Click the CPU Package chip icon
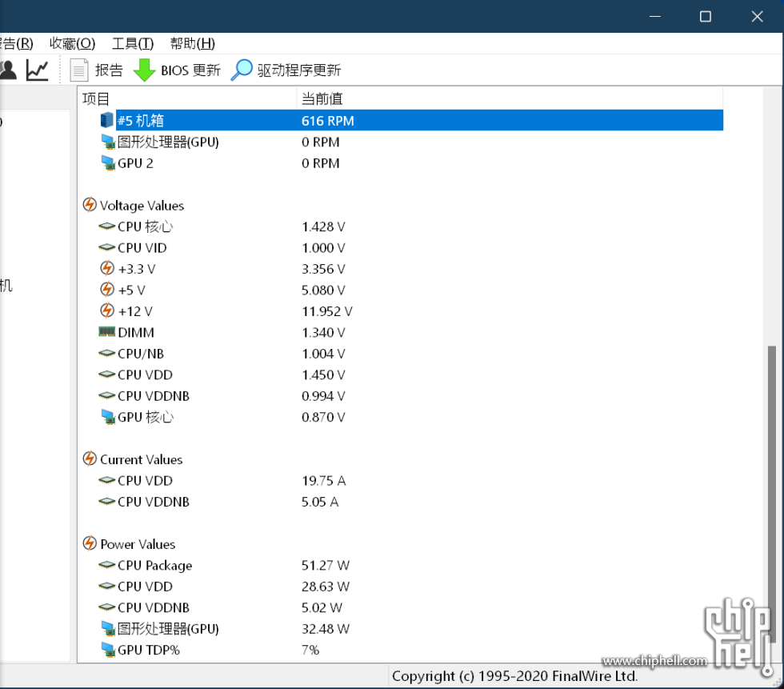The height and width of the screenshot is (689, 784). 107,565
